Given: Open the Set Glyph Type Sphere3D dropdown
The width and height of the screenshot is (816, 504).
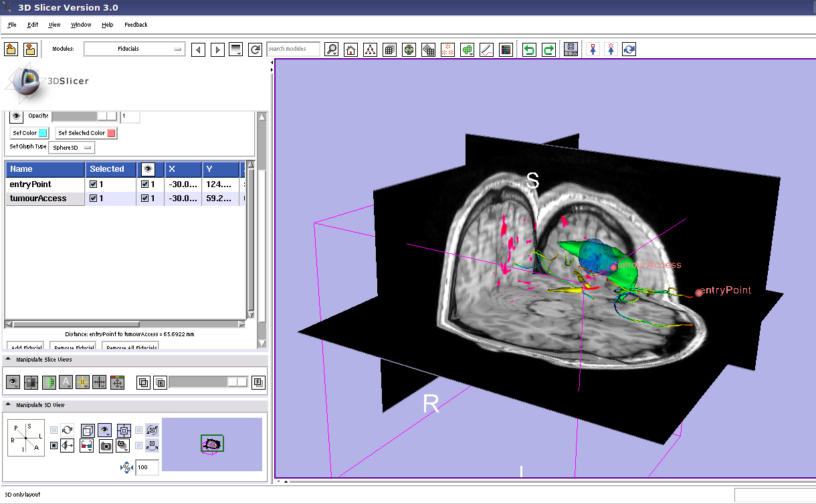Looking at the screenshot, I should coord(72,147).
